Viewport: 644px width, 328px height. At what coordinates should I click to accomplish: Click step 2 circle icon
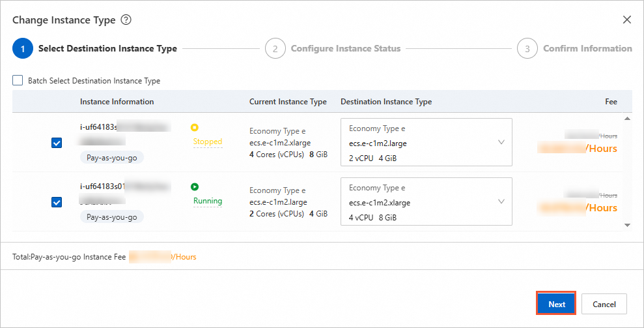pyautogui.click(x=275, y=49)
